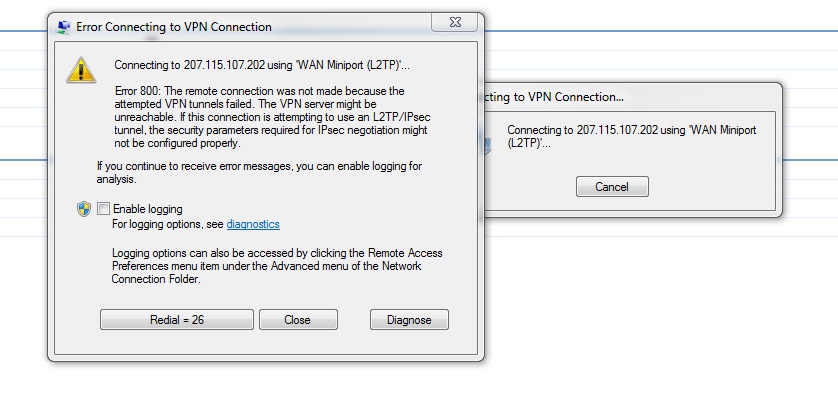Bring the 'Connecting to VPN Connection...' window forward
The width and height of the screenshot is (838, 403).
pos(554,97)
